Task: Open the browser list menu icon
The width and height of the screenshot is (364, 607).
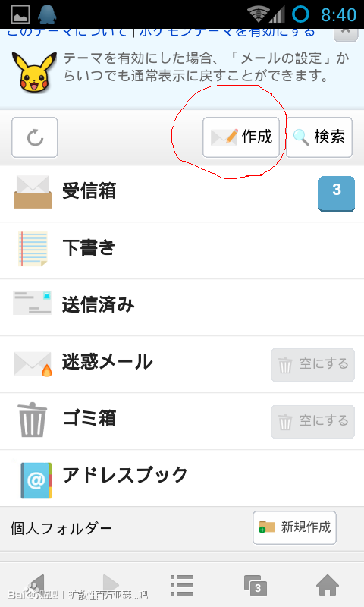Action: click(x=182, y=585)
